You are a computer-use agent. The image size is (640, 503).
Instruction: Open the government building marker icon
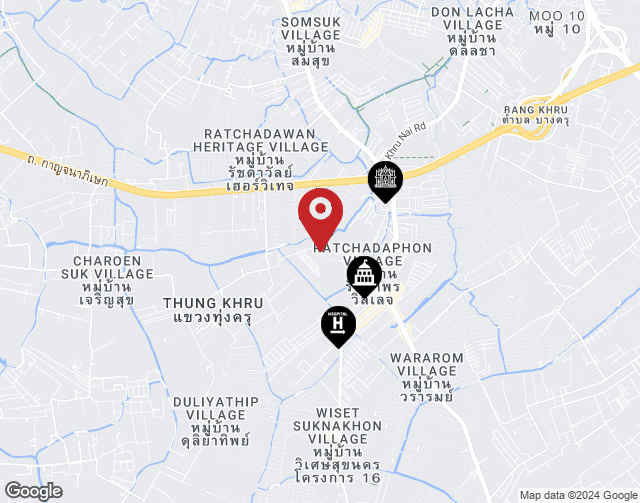point(364,277)
